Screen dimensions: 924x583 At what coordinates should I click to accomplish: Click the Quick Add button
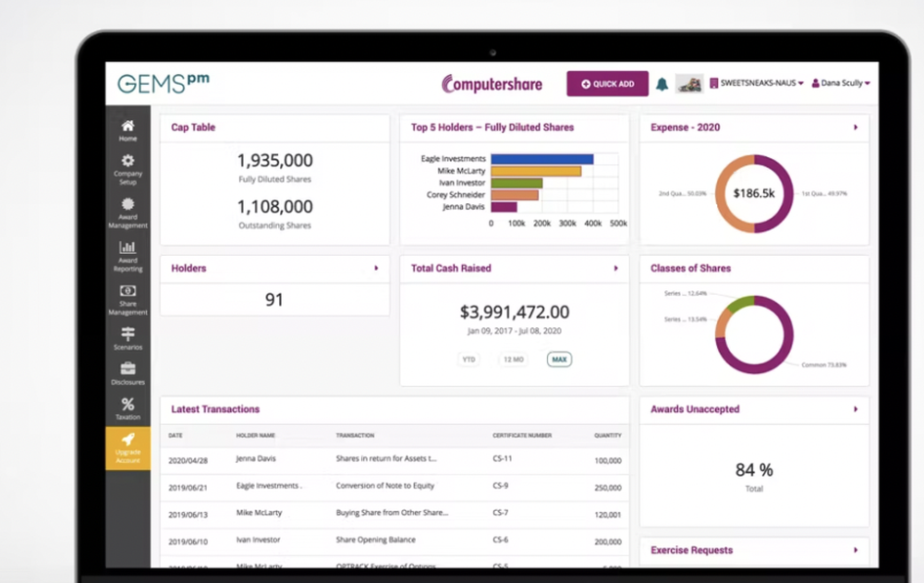point(608,84)
